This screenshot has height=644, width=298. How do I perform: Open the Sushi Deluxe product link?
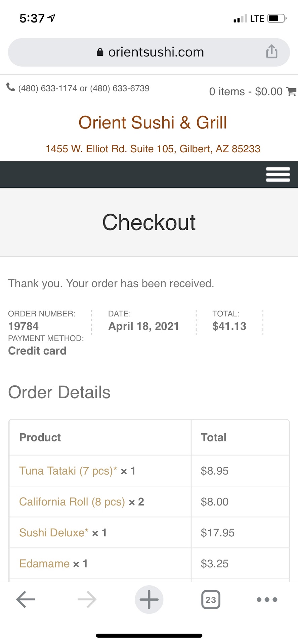tap(54, 533)
